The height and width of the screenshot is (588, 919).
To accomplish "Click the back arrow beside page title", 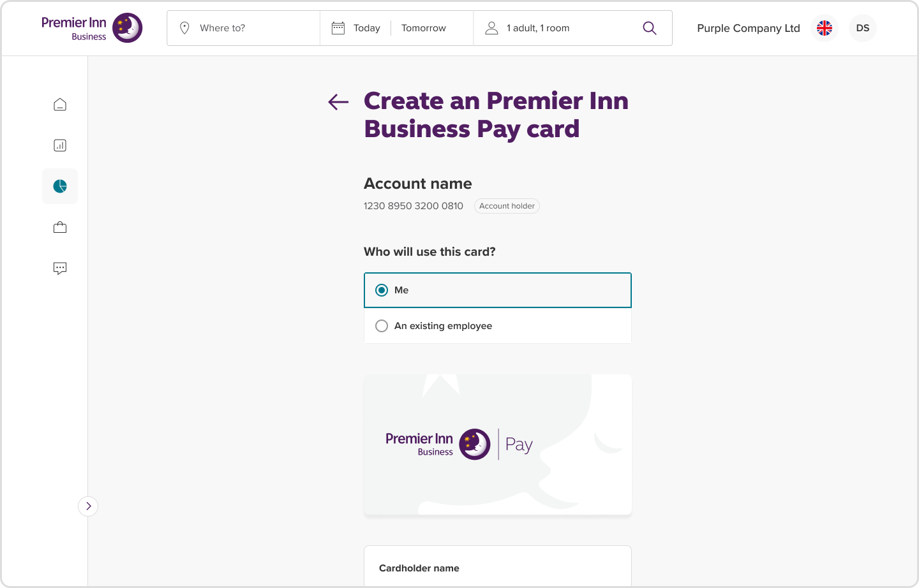I will (338, 102).
